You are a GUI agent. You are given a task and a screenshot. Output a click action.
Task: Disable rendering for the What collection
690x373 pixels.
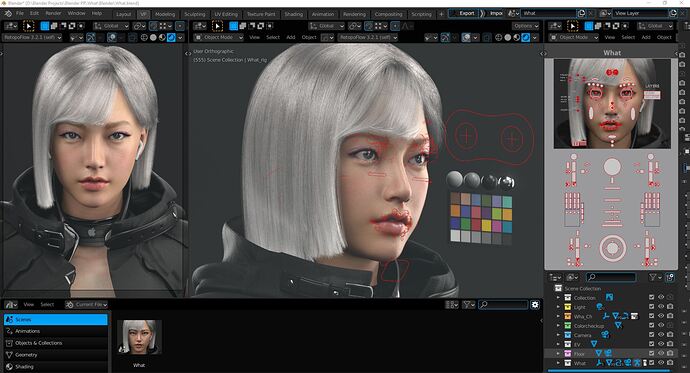tap(670, 363)
